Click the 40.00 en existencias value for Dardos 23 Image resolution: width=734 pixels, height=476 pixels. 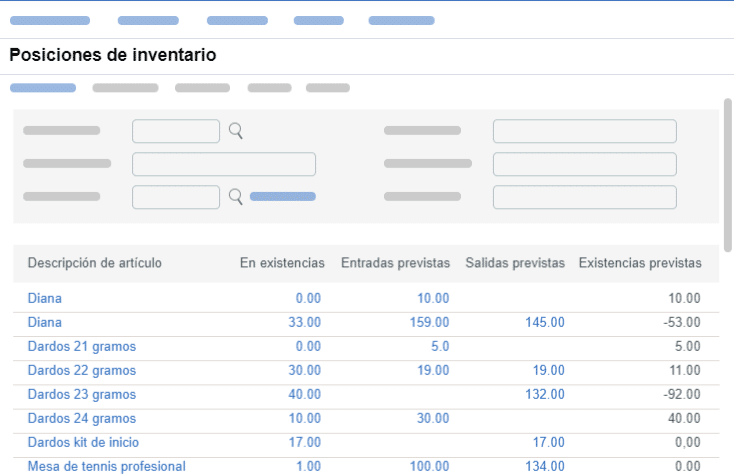(x=305, y=395)
